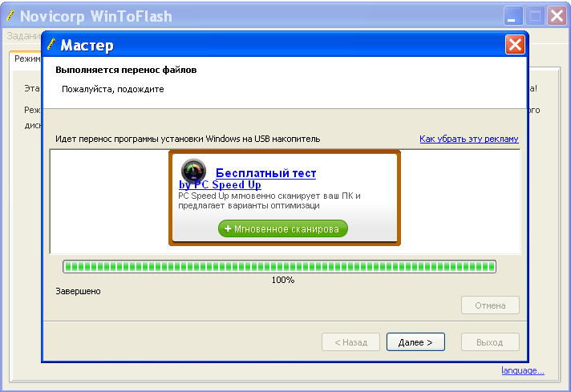Click the Мастер dialog title text
571x392 pixels.
click(87, 45)
